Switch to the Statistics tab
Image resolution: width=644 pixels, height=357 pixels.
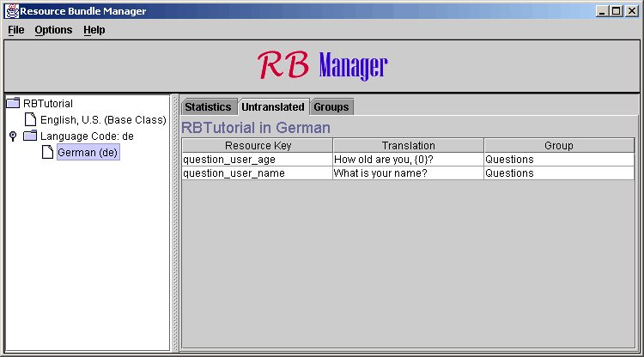(x=208, y=107)
